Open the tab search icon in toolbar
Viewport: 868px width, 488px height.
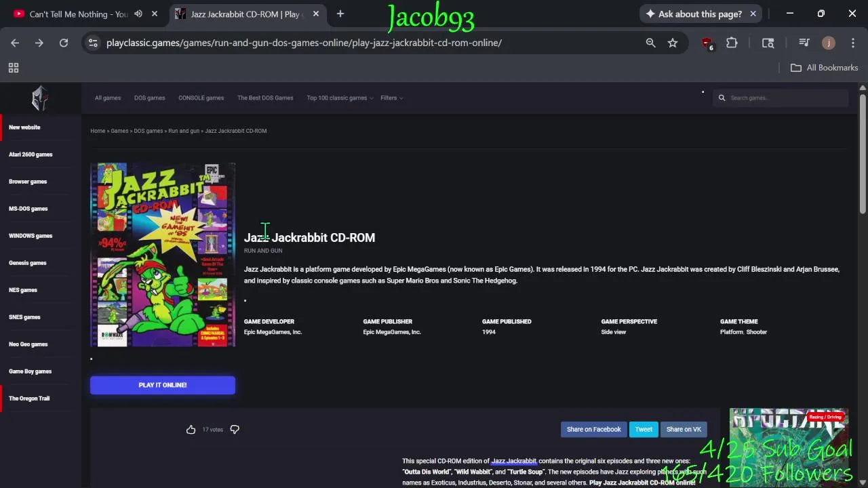[x=768, y=43]
